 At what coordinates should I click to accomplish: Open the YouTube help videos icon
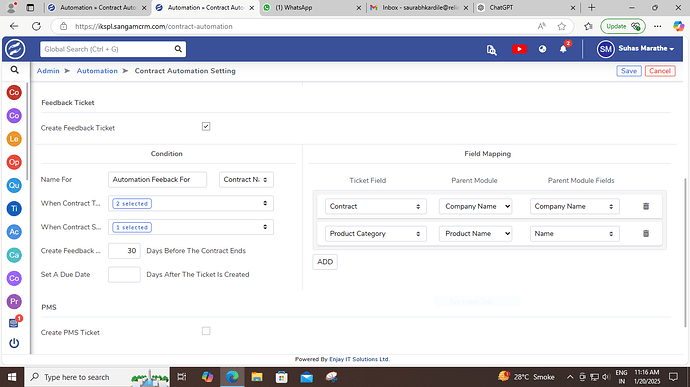[x=519, y=49]
